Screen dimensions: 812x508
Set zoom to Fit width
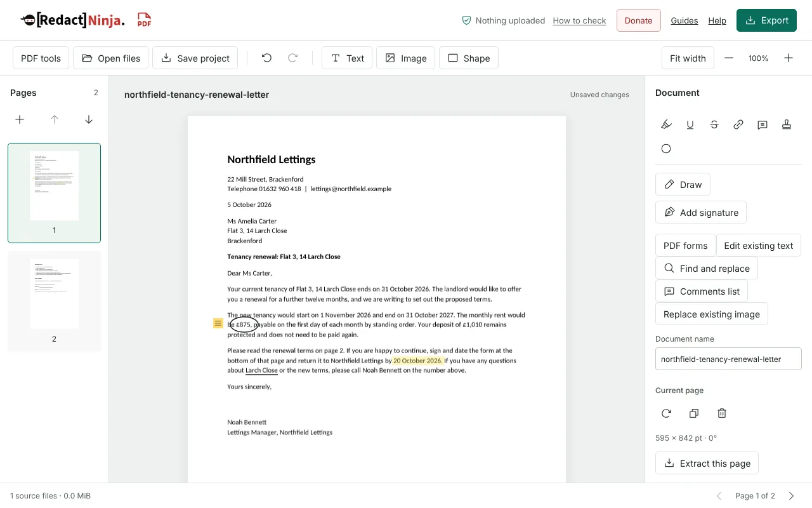tap(688, 58)
